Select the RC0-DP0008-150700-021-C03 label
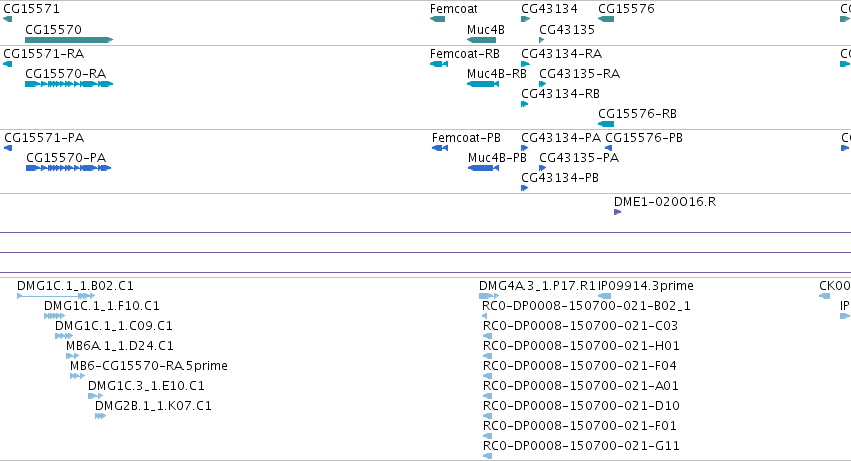Viewport: 851px width, 461px height. pyautogui.click(x=581, y=326)
